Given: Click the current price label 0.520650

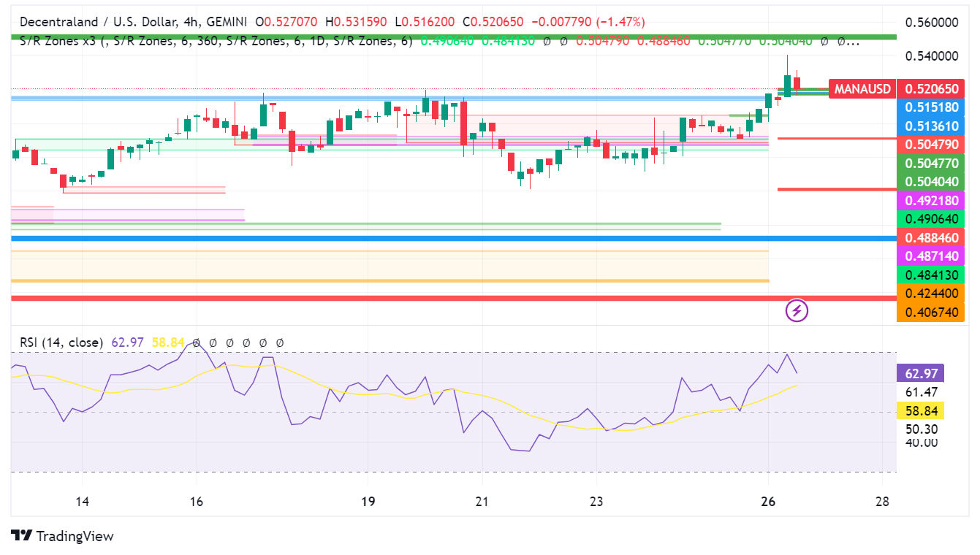Looking at the screenshot, I should [x=932, y=89].
